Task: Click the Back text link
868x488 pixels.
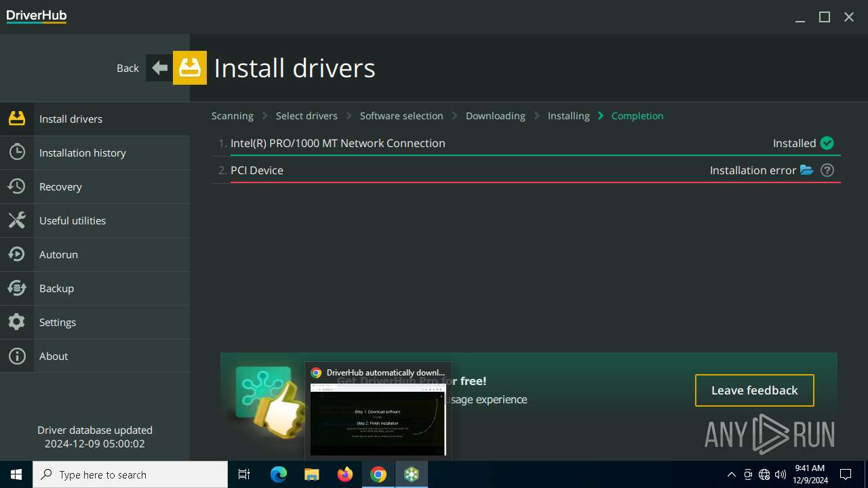Action: [127, 68]
